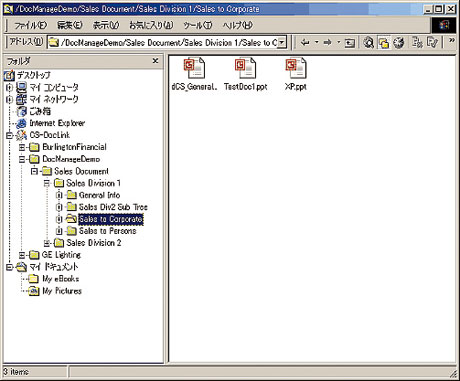The height and width of the screenshot is (381, 460).
Task: Click the Windows logo throbber icon
Action: click(444, 25)
